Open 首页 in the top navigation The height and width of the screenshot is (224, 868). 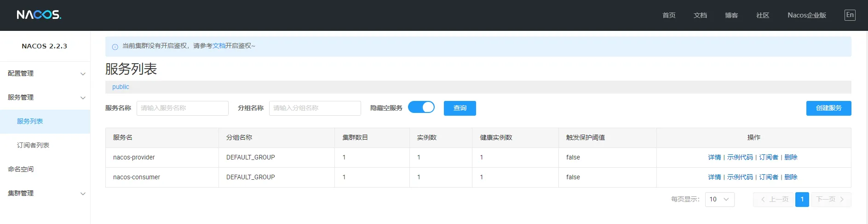669,15
